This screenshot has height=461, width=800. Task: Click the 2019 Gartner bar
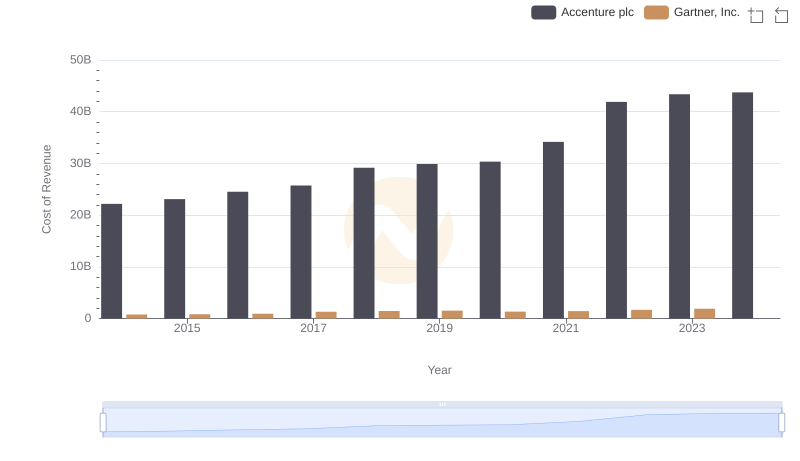[x=452, y=315]
